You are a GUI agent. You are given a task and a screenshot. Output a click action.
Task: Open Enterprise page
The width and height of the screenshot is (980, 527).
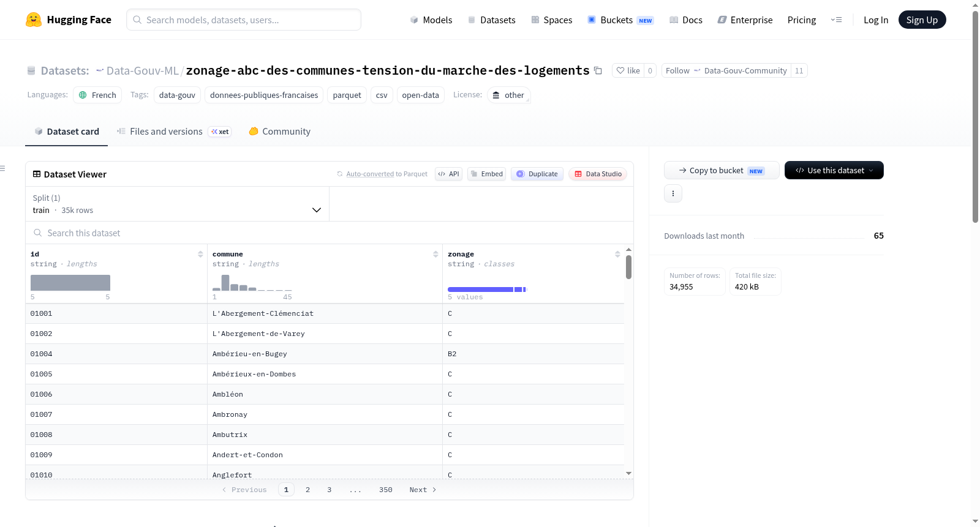coord(745,20)
